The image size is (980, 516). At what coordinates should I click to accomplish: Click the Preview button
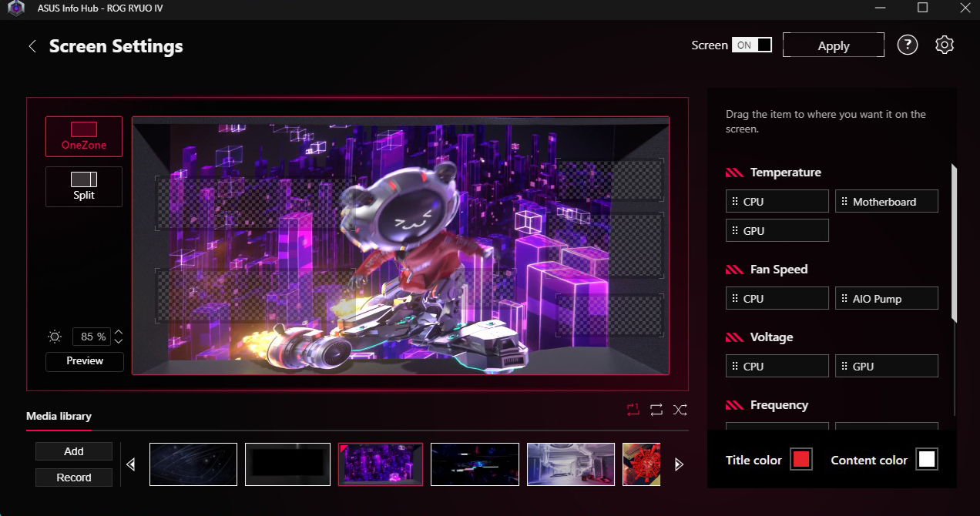click(x=85, y=361)
